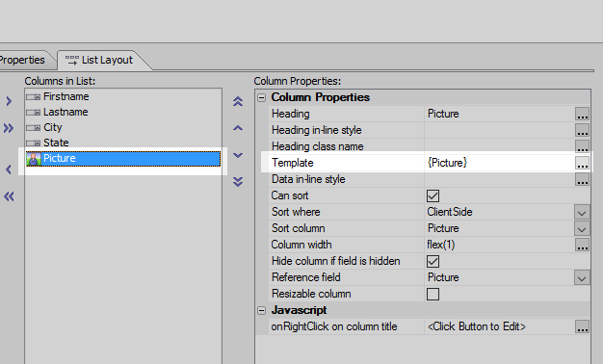Click the remove all columns double left-arrow icon
Viewport: 603px width, 364px height.
pyautogui.click(x=9, y=196)
